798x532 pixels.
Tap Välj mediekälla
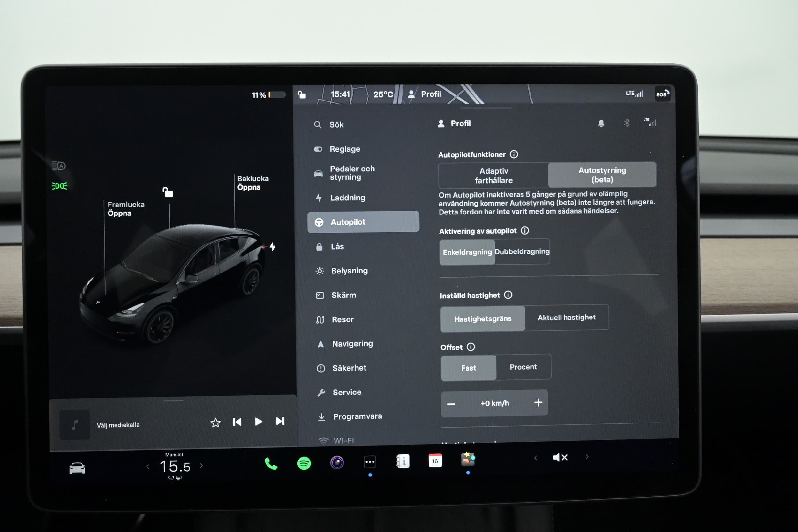tap(118, 425)
